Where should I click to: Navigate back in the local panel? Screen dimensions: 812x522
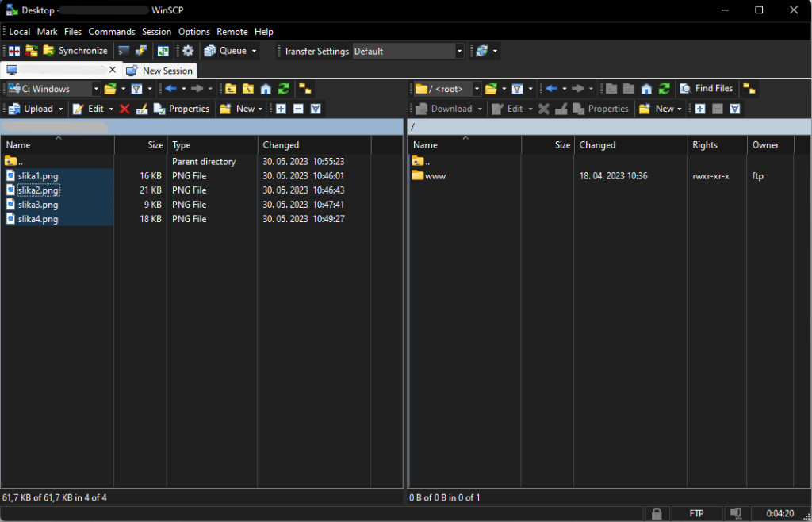tap(171, 89)
